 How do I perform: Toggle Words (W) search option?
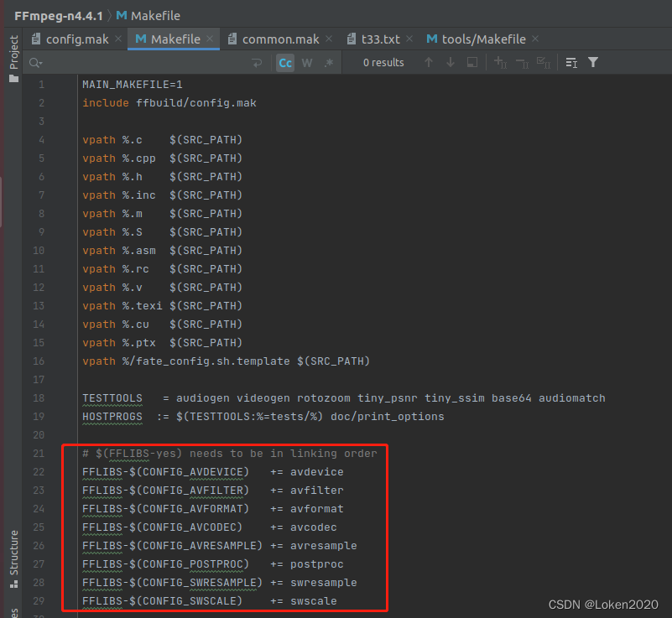pyautogui.click(x=307, y=63)
